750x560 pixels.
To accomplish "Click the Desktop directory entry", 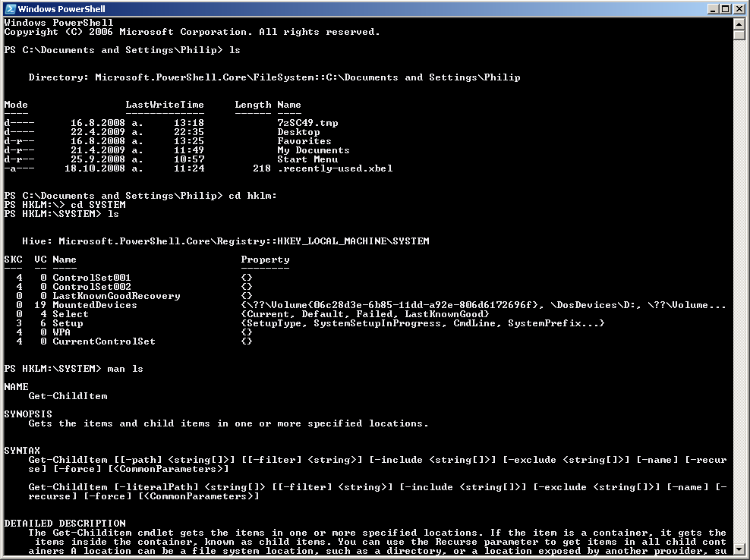I will tap(298, 132).
